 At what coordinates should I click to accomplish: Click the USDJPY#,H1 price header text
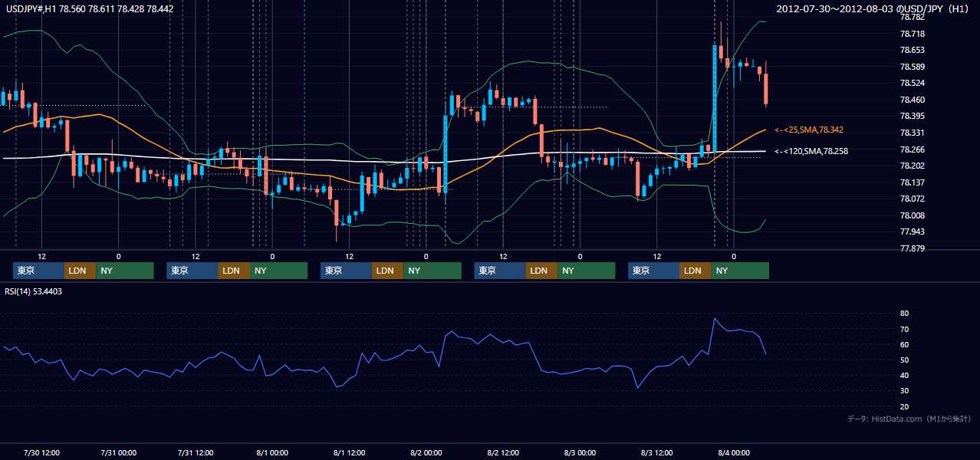88,8
